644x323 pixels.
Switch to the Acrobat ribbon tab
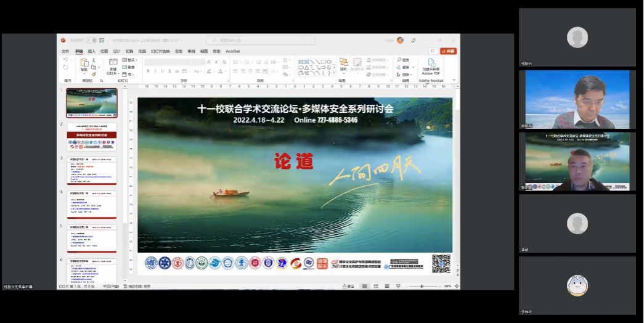[232, 51]
